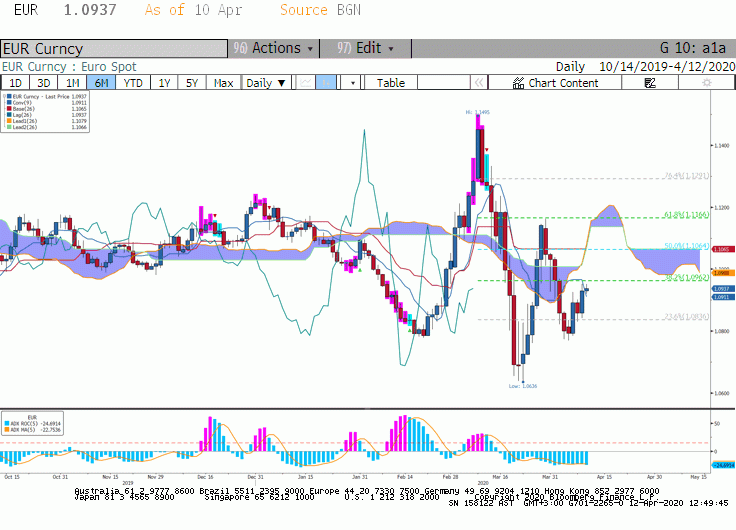Click the blue 1.0937 price axis tag
The height and width of the screenshot is (530, 736).
pos(723,289)
